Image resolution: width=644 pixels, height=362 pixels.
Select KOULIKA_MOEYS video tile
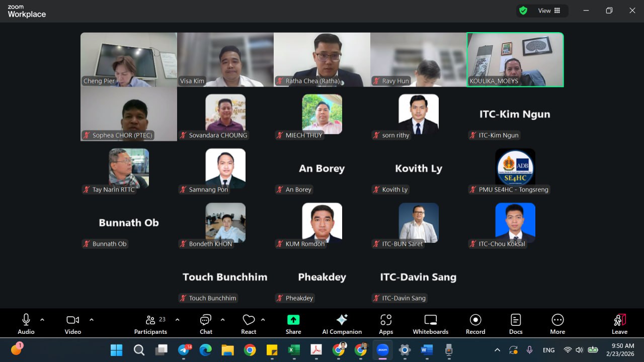click(515, 59)
